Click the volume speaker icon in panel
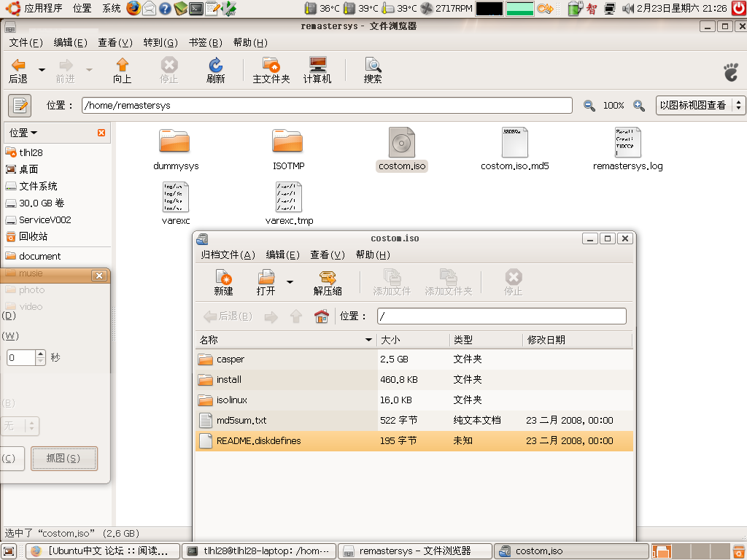The height and width of the screenshot is (560, 747). click(627, 8)
